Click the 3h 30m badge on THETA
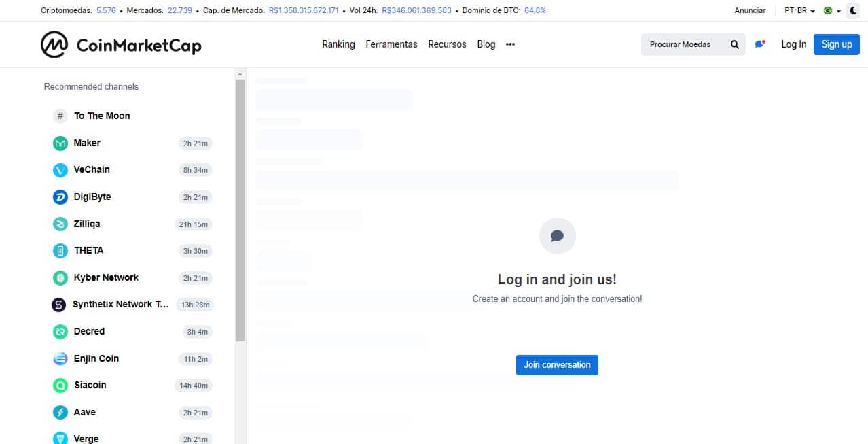 [x=196, y=251]
